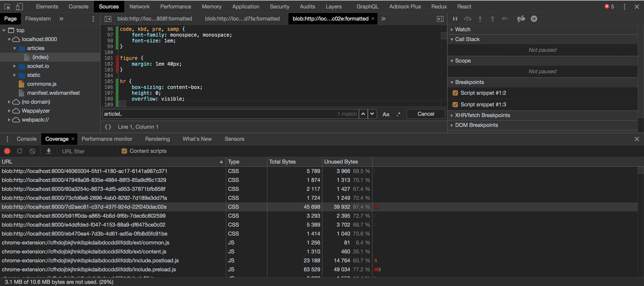The height and width of the screenshot is (286, 644).
Task: Toggle pause on exceptions icon
Action: coord(534,19)
